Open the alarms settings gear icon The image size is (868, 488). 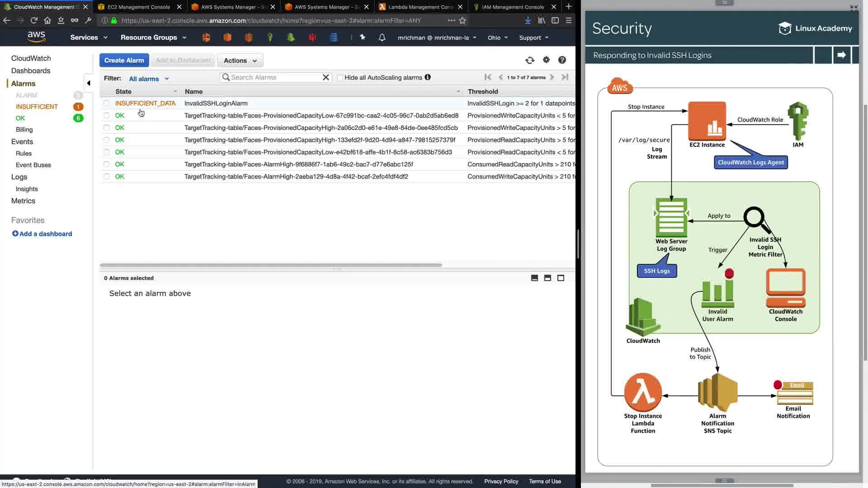coord(546,60)
